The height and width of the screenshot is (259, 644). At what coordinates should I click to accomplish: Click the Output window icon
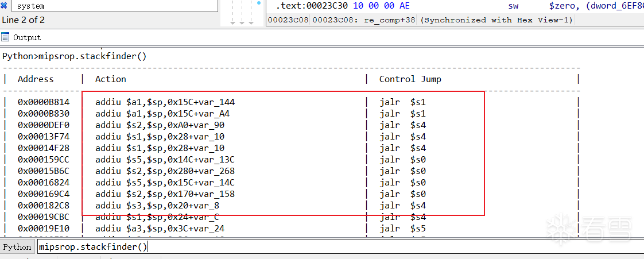point(5,37)
